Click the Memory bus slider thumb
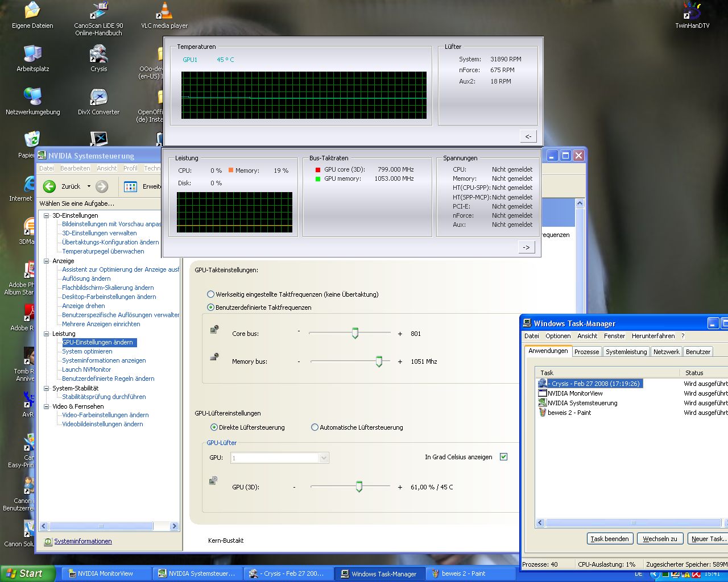Image resolution: width=728 pixels, height=582 pixels. [x=379, y=361]
